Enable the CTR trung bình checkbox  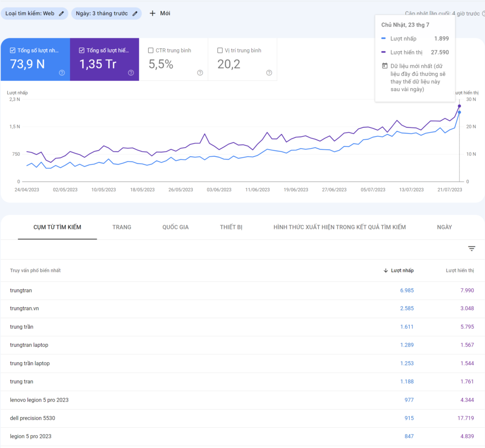[151, 50]
